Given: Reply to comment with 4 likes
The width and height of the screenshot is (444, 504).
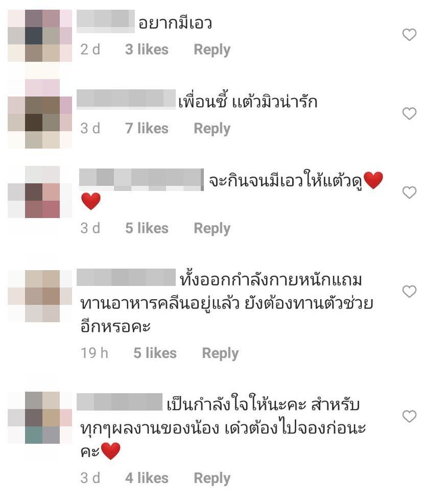Looking at the screenshot, I should pyautogui.click(x=212, y=478).
